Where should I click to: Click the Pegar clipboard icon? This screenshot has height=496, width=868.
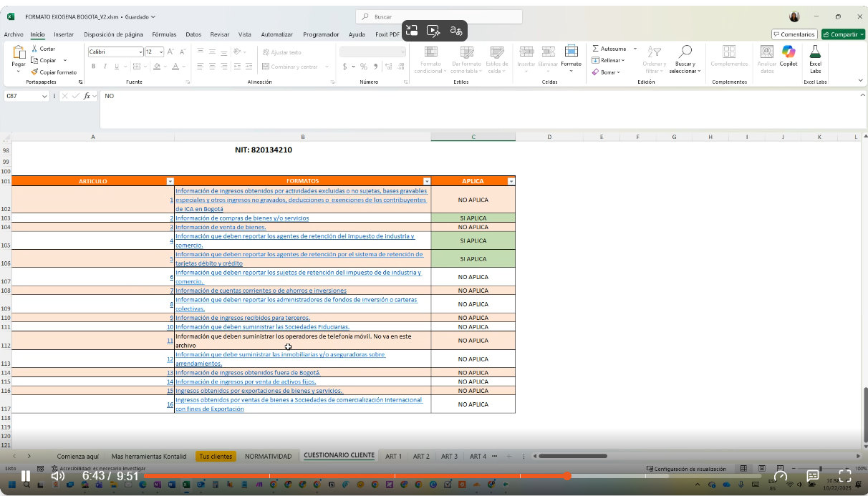tap(19, 53)
